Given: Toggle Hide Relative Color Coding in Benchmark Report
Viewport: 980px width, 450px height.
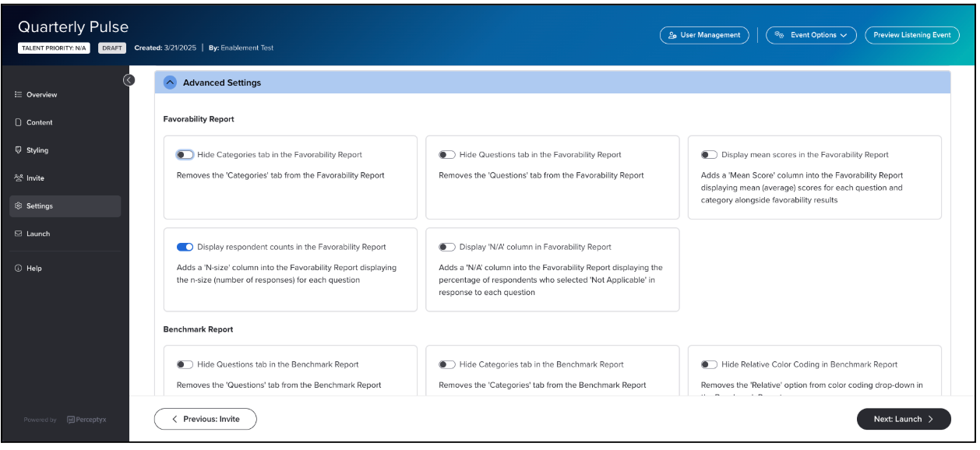Looking at the screenshot, I should (x=709, y=364).
